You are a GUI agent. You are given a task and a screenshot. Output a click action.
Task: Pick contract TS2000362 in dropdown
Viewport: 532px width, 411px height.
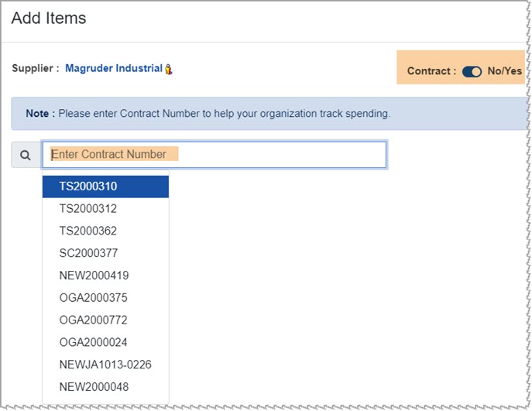(105, 231)
